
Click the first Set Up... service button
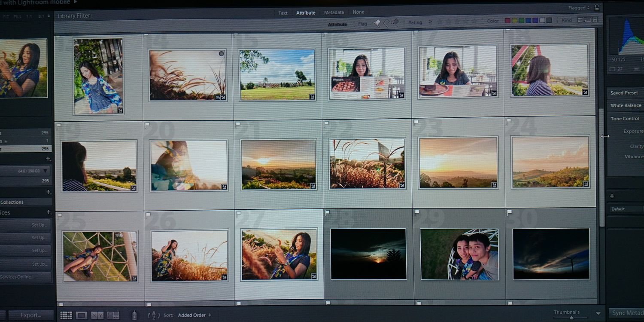[x=25, y=225]
